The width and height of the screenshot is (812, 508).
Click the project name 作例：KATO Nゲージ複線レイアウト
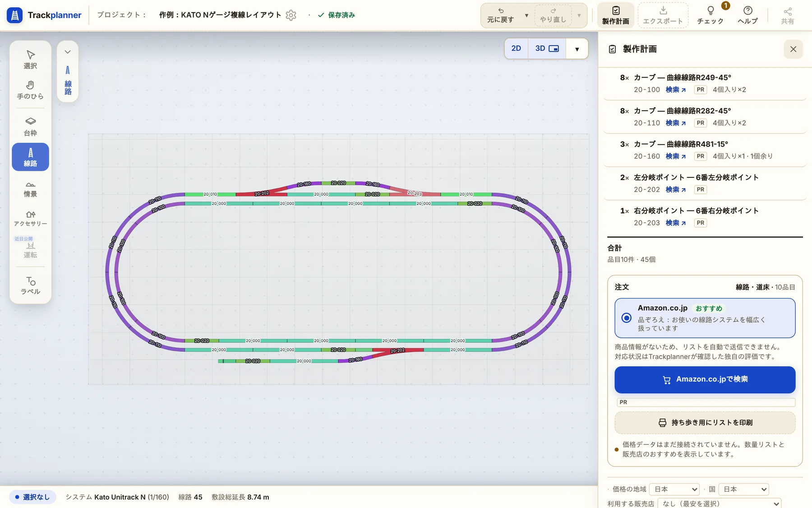click(x=220, y=15)
